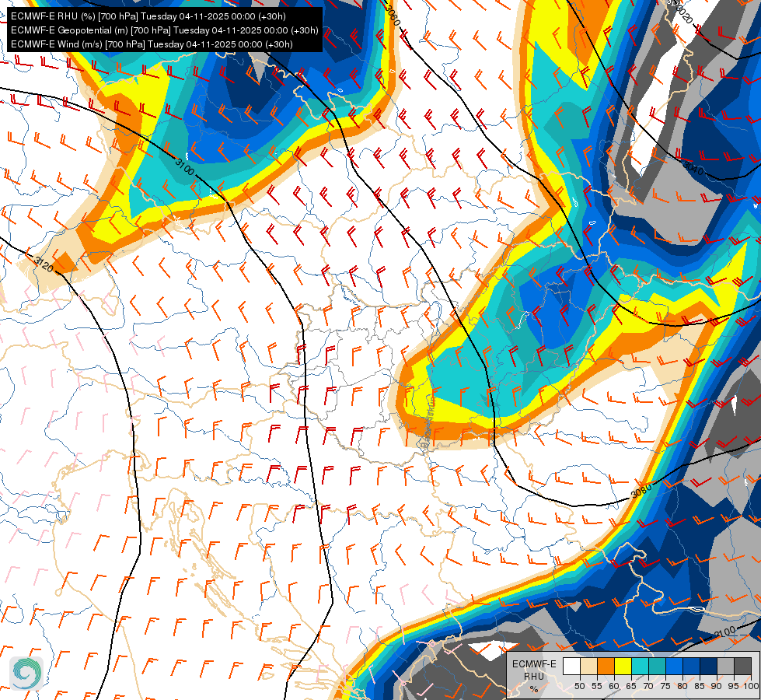Click the 3100 contour label at bottom-right
761x700 pixels.
coord(725,632)
